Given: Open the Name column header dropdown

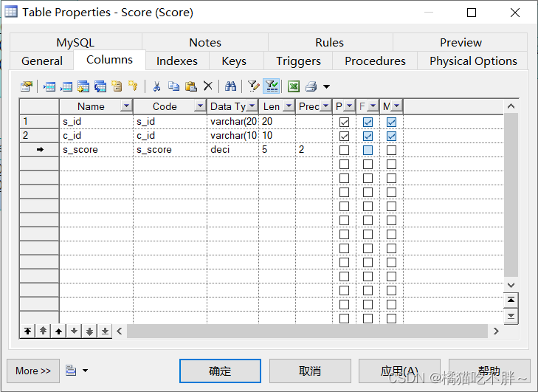Looking at the screenshot, I should 125,107.
